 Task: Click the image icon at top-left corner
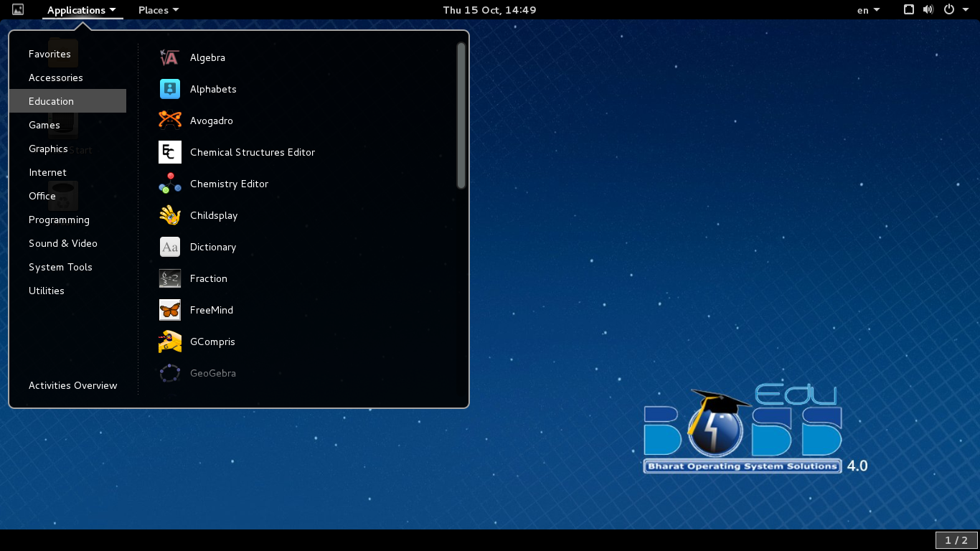click(18, 10)
